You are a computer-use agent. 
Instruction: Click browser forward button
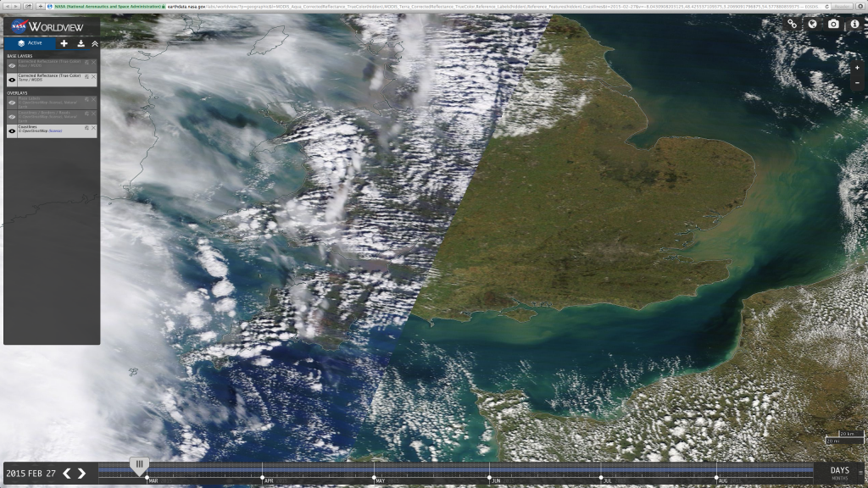pyautogui.click(x=17, y=6)
